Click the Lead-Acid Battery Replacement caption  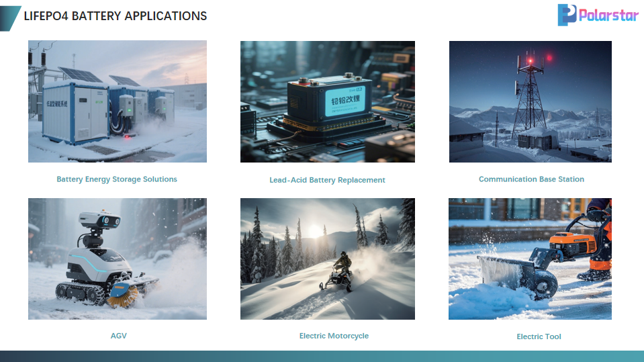click(327, 180)
